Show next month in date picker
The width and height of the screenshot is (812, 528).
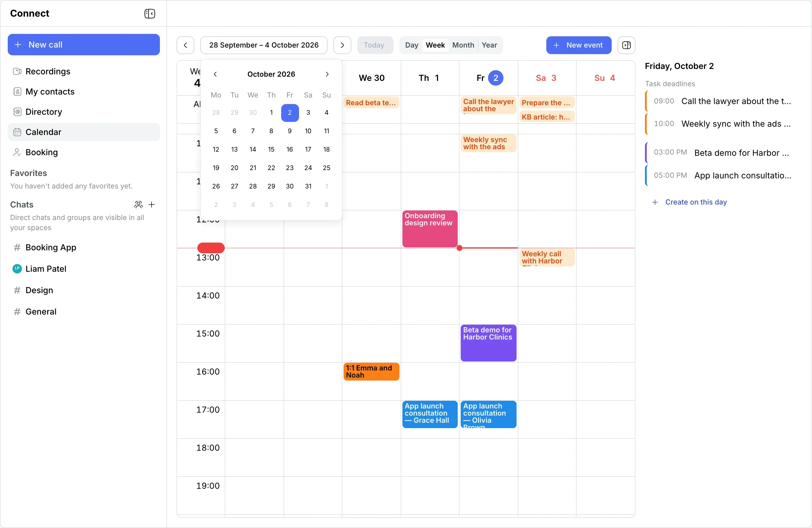[x=327, y=74]
